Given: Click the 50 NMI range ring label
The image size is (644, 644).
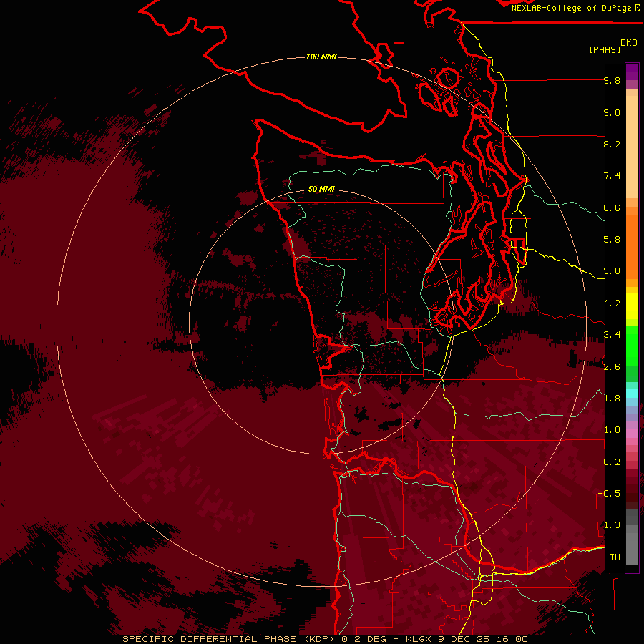Looking at the screenshot, I should tap(321, 189).
